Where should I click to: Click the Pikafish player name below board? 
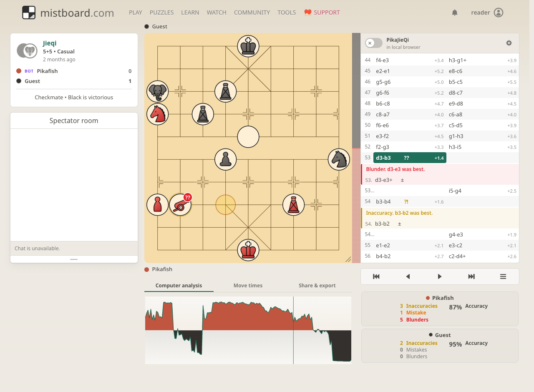162,269
